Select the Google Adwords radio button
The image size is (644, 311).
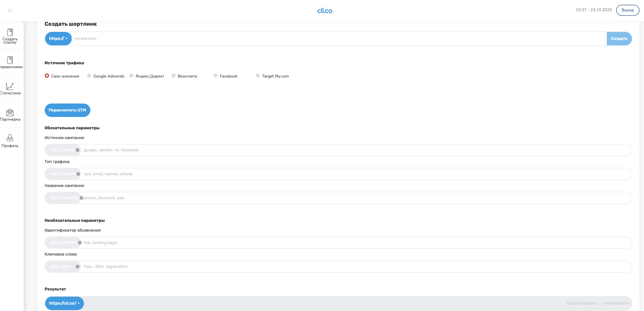pyautogui.click(x=89, y=76)
